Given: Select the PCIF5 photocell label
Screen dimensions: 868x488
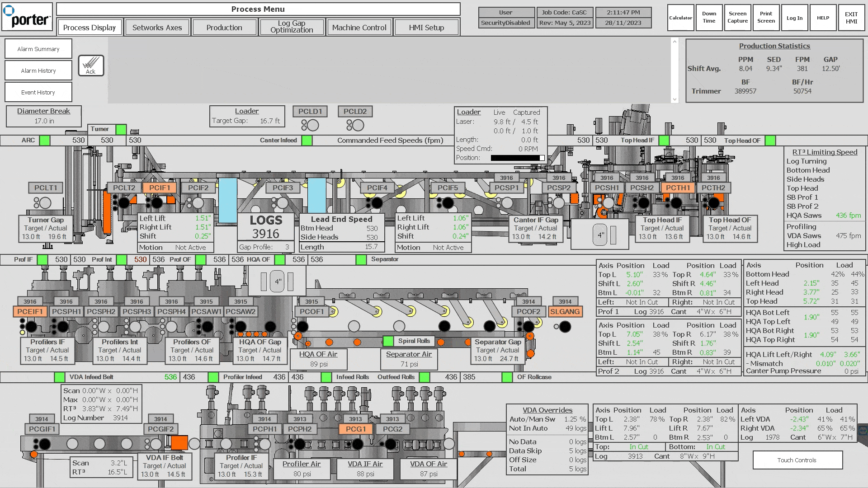Looking at the screenshot, I should (448, 188).
